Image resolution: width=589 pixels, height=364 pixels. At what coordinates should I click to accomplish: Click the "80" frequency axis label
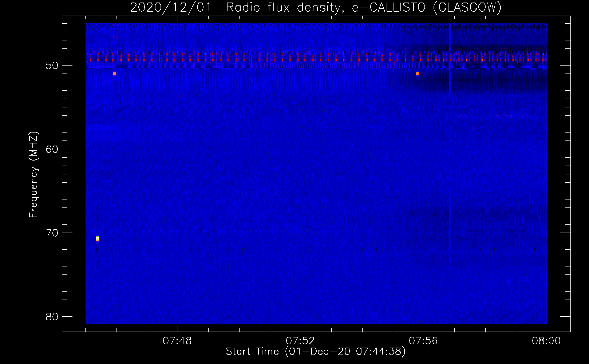[x=52, y=317]
